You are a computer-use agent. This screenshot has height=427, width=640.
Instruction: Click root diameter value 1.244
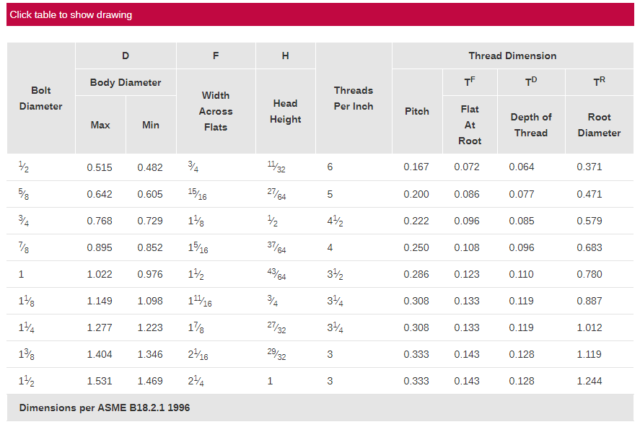pyautogui.click(x=589, y=381)
